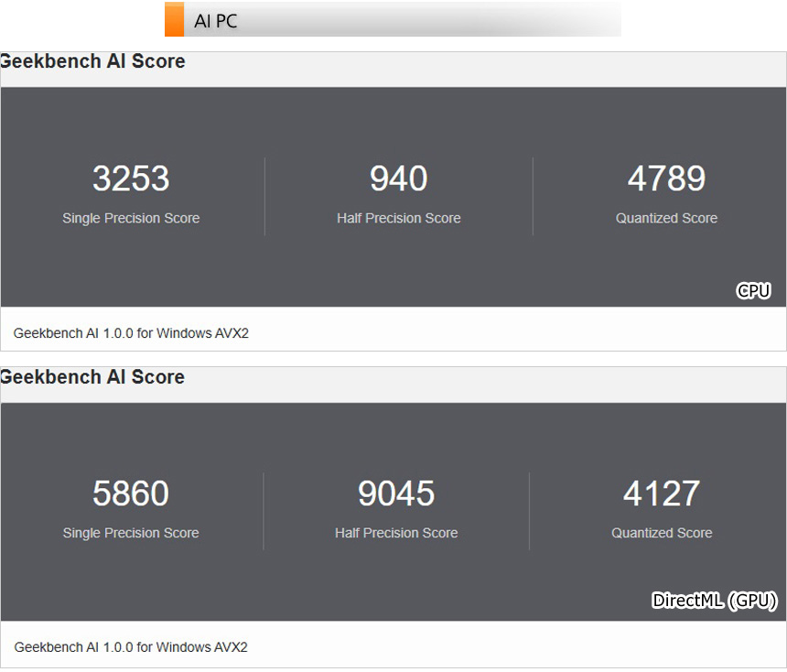Click the 3253 single precision score
The width and height of the screenshot is (787, 672).
(131, 179)
